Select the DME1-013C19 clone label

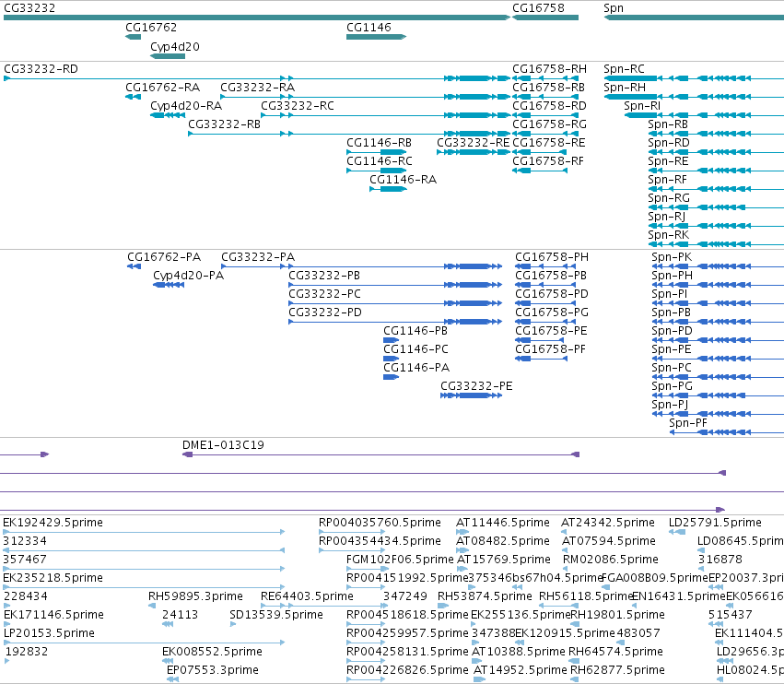223,445
